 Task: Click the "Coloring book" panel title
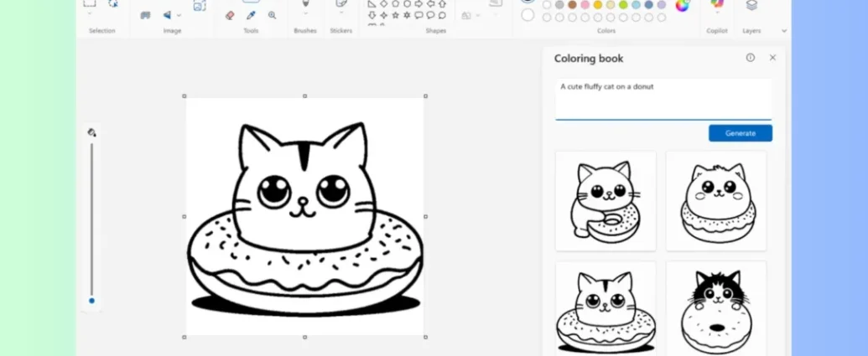point(589,59)
